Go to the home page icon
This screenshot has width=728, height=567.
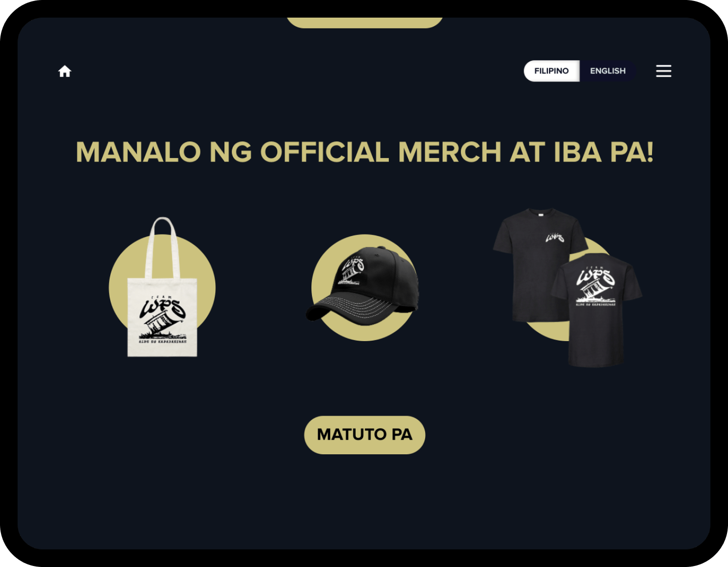point(65,71)
